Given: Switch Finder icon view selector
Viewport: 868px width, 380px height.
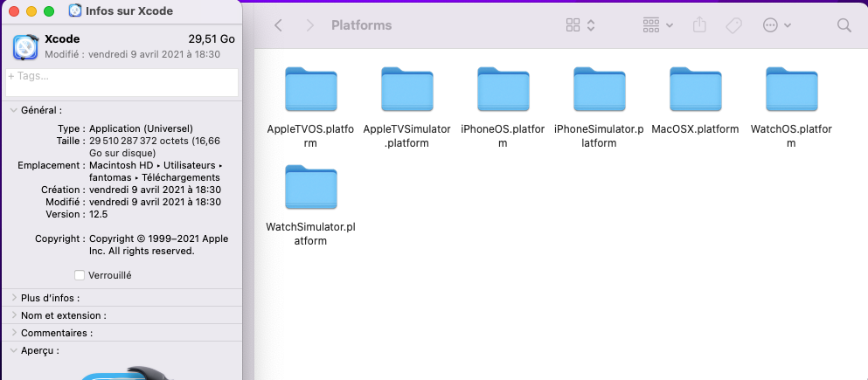Looking at the screenshot, I should pyautogui.click(x=580, y=25).
